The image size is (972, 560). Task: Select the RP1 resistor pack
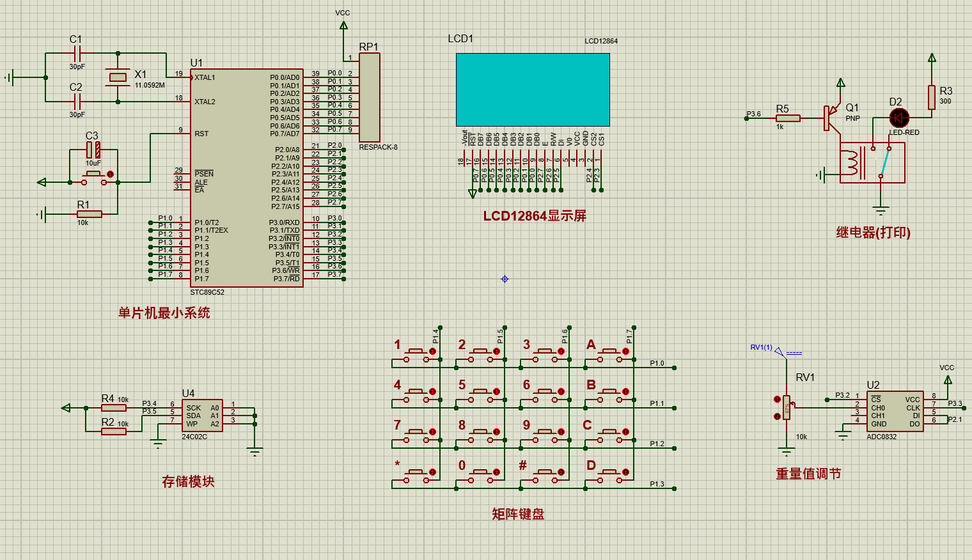[x=370, y=97]
